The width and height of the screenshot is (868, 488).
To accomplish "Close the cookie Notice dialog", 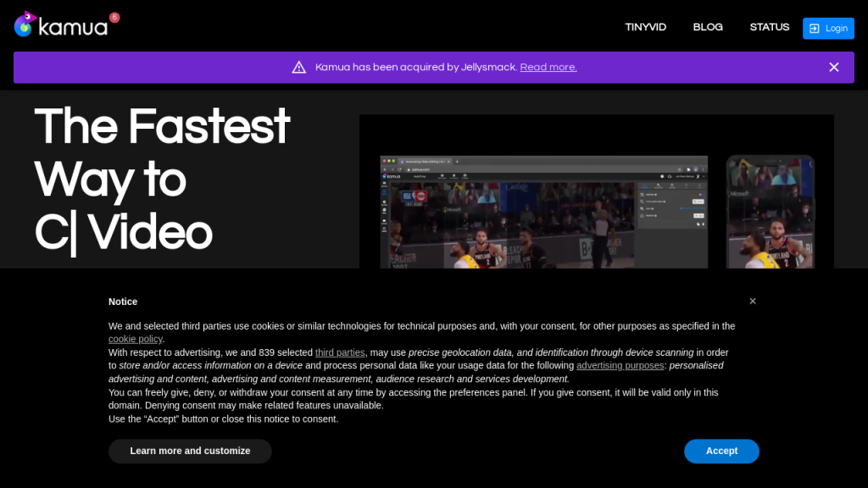I will (x=753, y=301).
